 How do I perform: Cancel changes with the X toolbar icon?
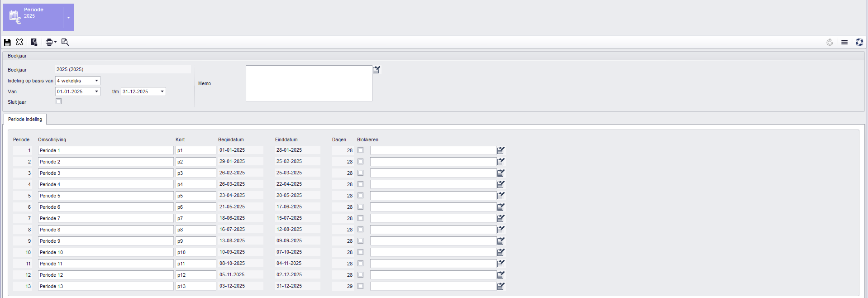coord(19,42)
